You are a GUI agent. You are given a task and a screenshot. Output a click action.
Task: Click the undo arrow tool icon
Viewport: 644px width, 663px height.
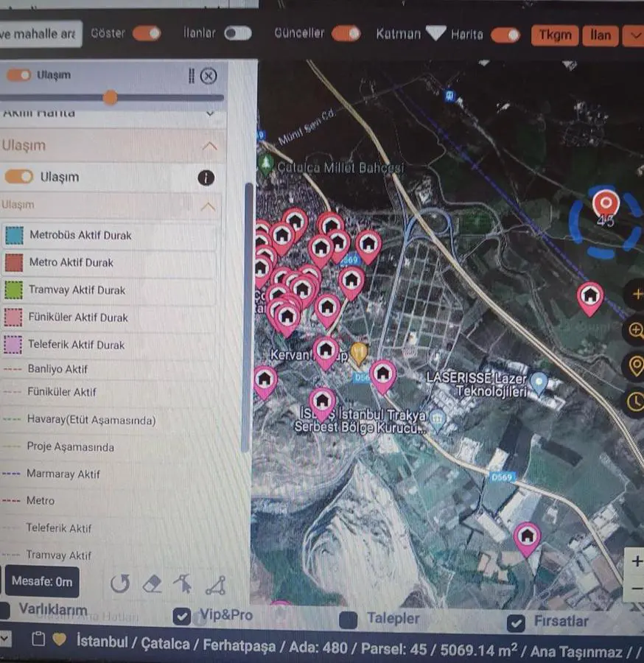(x=120, y=584)
